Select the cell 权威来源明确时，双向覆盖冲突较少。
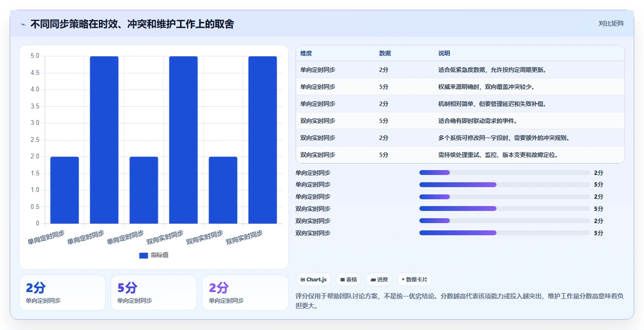Screen dimensions: 644x330 click(x=486, y=87)
